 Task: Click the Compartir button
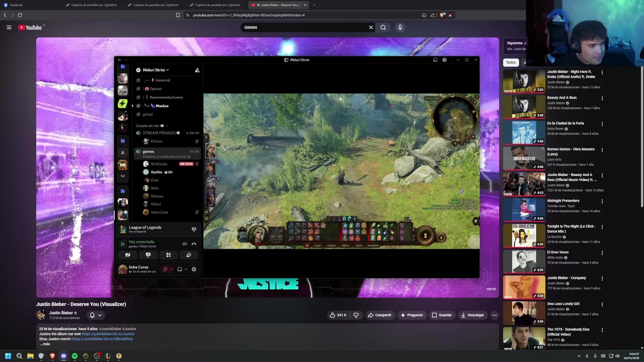[x=379, y=315]
